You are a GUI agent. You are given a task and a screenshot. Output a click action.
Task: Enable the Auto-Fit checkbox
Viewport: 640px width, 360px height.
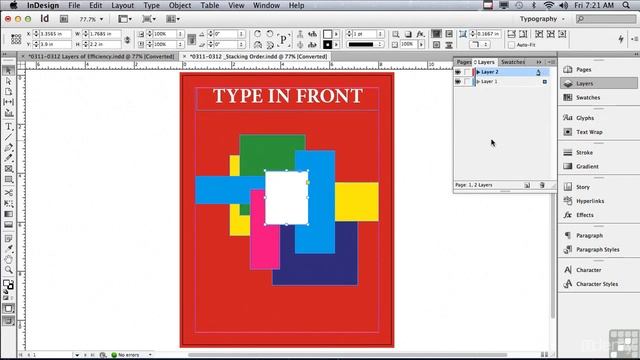coord(511,45)
